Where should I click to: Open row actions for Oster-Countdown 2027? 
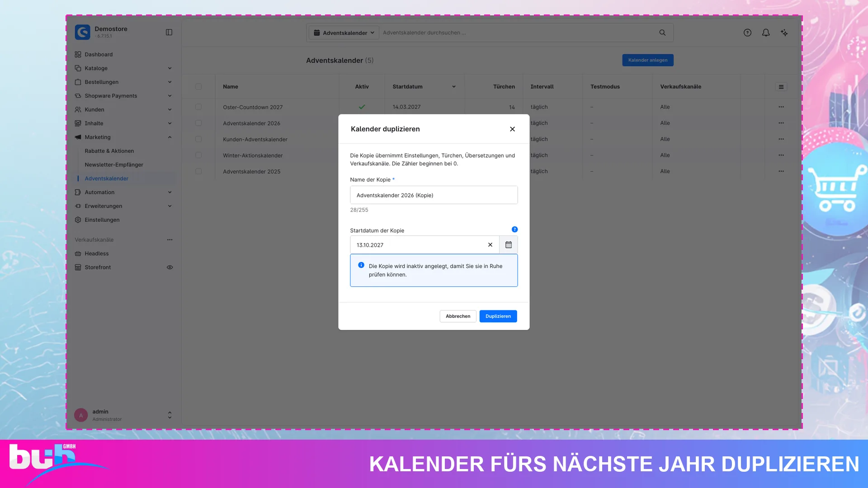coord(781,107)
